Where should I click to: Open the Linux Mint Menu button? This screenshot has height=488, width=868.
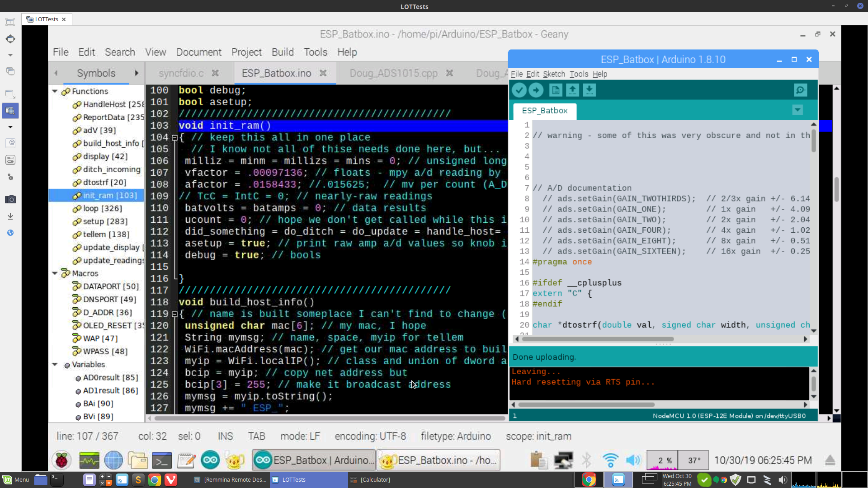(16, 480)
